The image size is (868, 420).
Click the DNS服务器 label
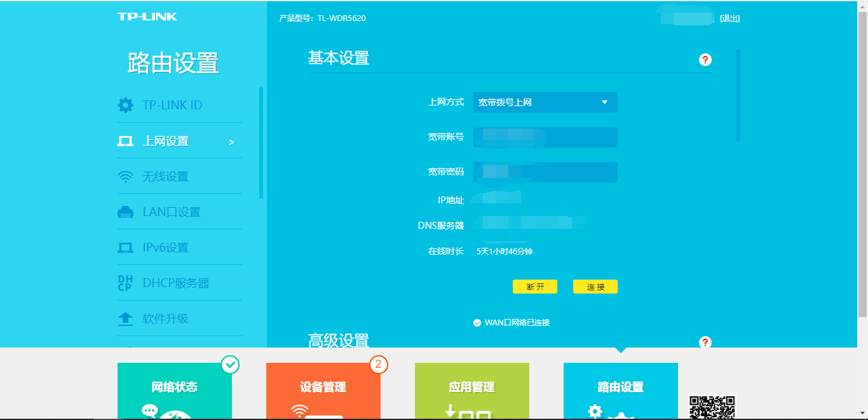coord(441,226)
